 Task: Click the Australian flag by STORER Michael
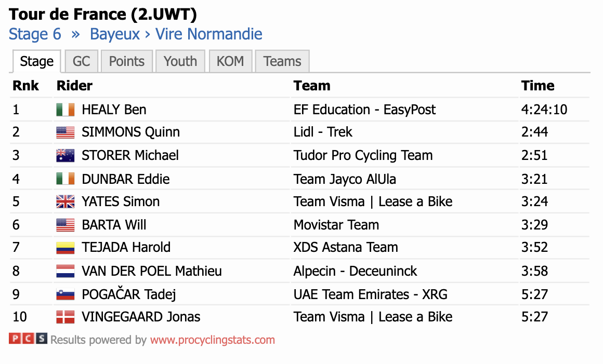(65, 155)
